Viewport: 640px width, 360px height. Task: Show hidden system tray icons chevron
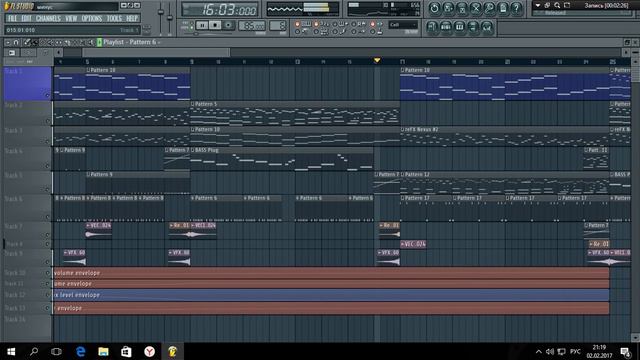coord(539,351)
